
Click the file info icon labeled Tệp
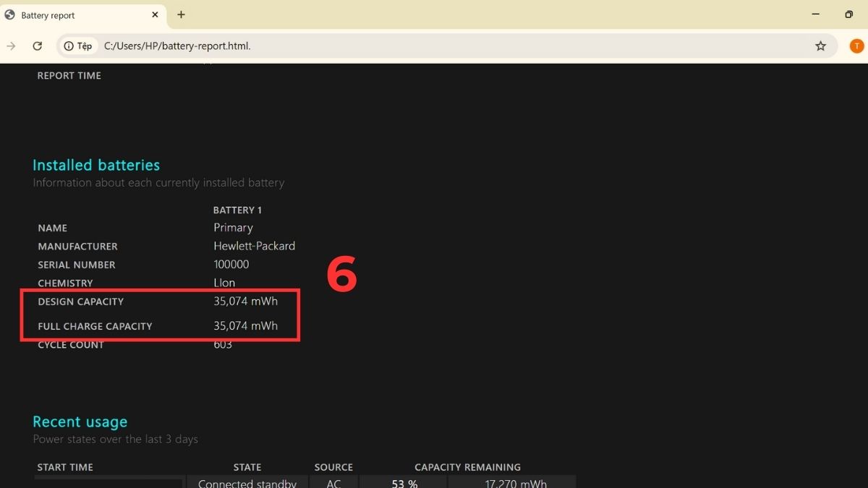[x=79, y=46]
